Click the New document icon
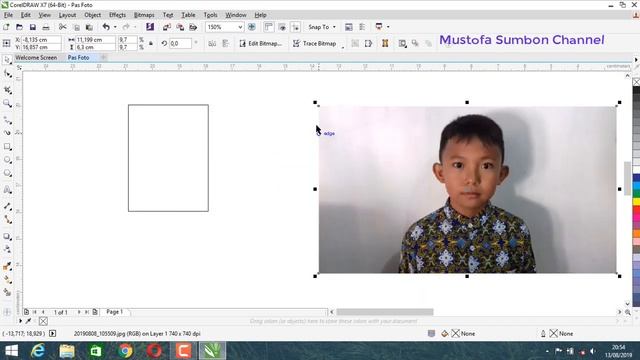Viewport: 640px width, 360px height. pyautogui.click(x=6, y=27)
